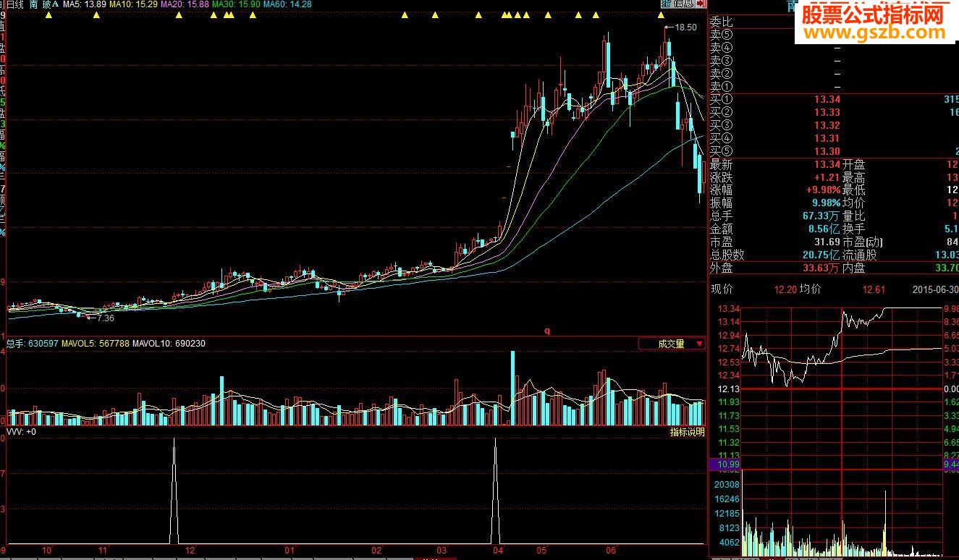The height and width of the screenshot is (560, 959).
Task: Click the 买③ bid price 13.32
Action: tap(827, 126)
